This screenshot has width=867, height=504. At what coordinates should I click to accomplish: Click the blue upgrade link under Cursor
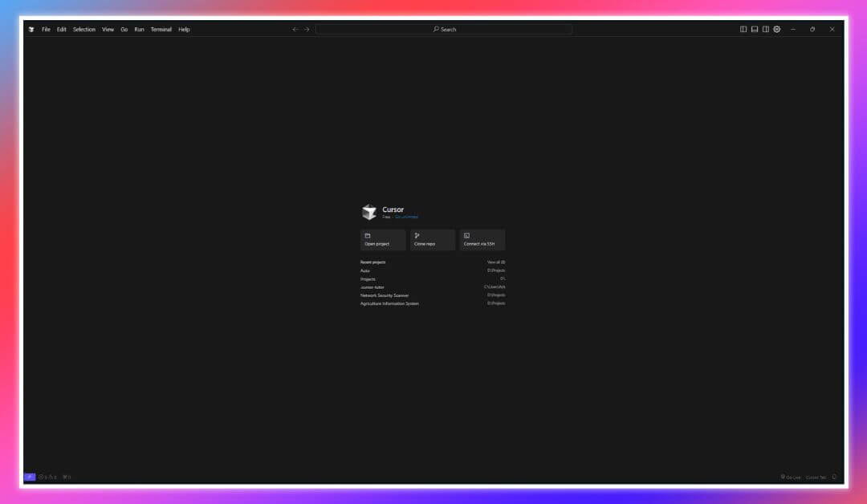tap(406, 217)
